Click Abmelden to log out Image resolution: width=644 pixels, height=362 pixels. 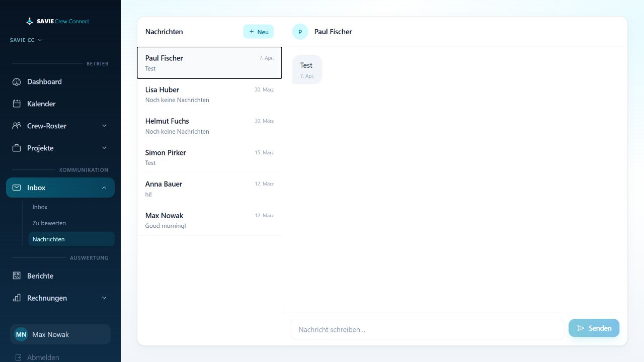(60, 357)
